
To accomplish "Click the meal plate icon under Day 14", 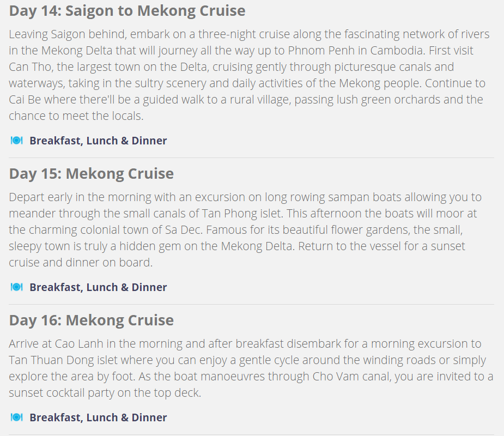I will coord(17,141).
